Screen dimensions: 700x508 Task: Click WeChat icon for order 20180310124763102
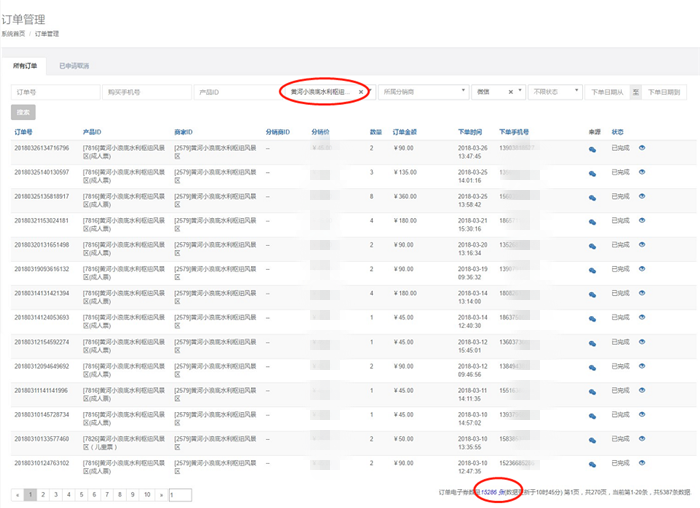[592, 463]
